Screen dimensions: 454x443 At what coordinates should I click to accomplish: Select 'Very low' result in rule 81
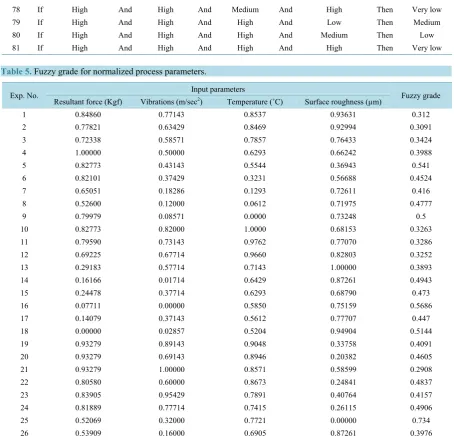point(427,48)
